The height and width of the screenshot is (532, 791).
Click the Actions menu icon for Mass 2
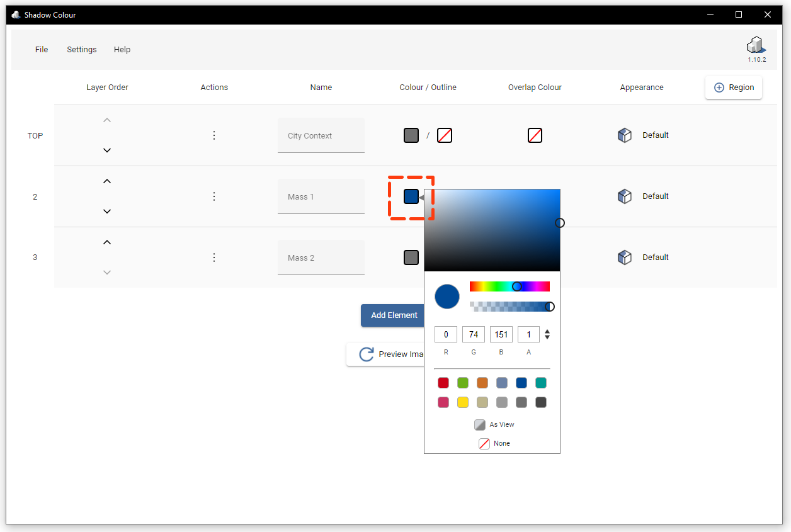click(214, 257)
